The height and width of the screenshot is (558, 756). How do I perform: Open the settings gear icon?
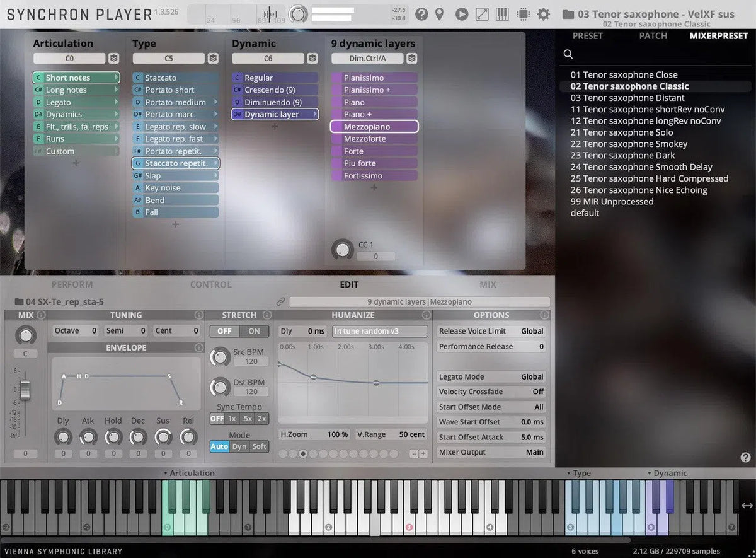point(544,15)
